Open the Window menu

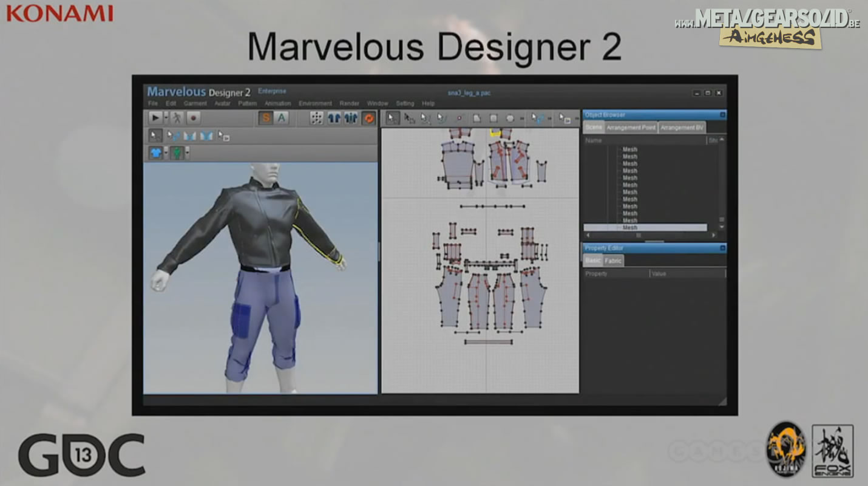[x=378, y=103]
